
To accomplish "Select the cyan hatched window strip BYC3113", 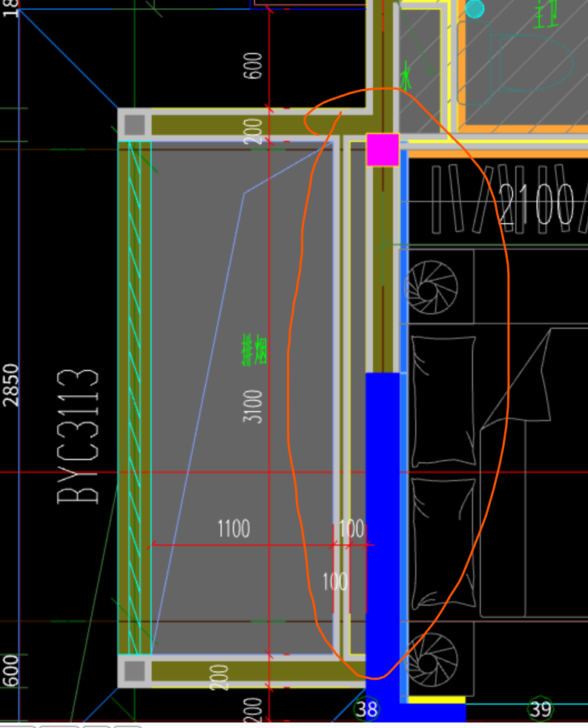I will 134,397.
